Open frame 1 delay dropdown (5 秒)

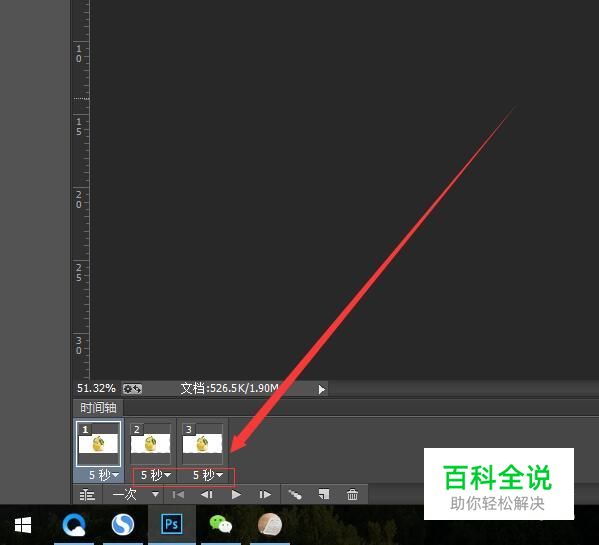point(104,475)
